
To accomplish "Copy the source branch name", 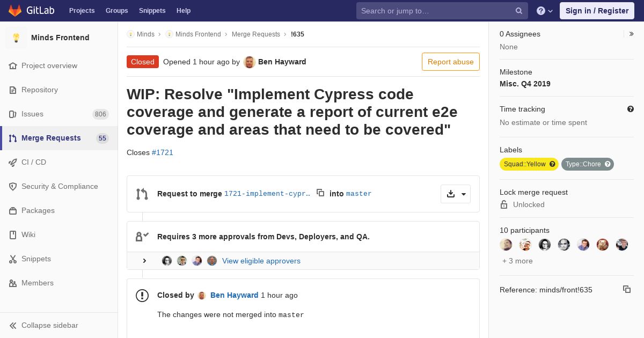I will tap(320, 193).
